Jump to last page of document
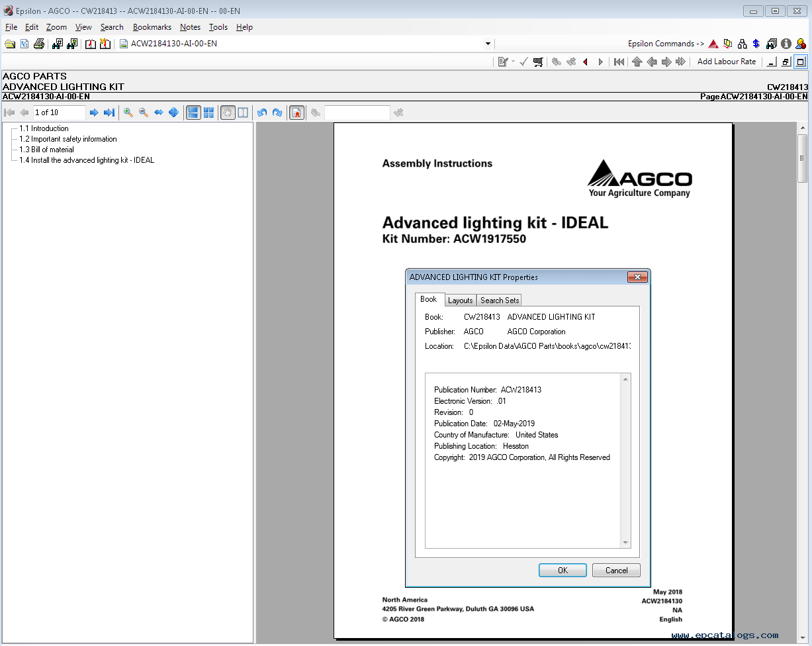This screenshot has height=646, width=812. click(x=109, y=113)
